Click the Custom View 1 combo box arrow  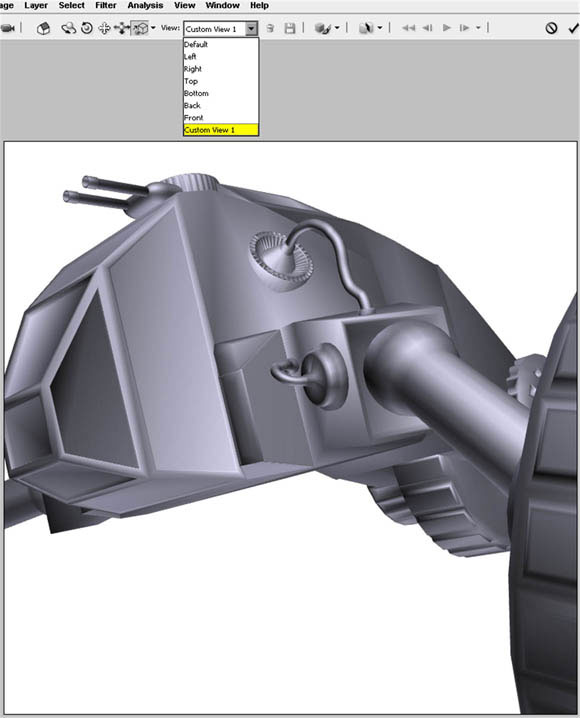click(x=251, y=29)
